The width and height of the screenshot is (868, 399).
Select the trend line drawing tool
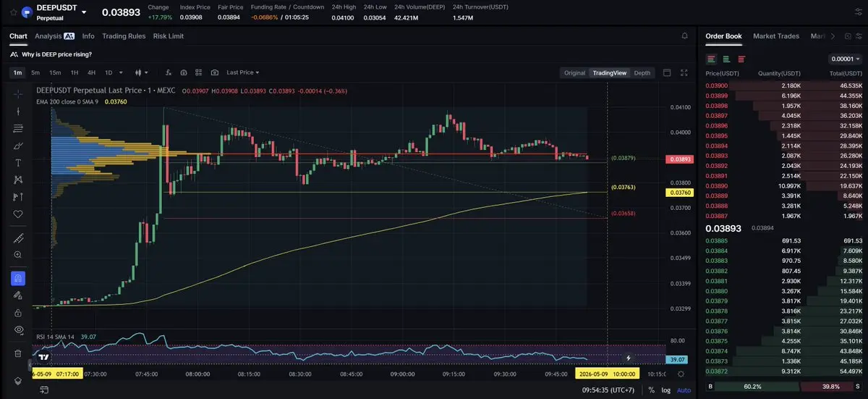(18, 111)
